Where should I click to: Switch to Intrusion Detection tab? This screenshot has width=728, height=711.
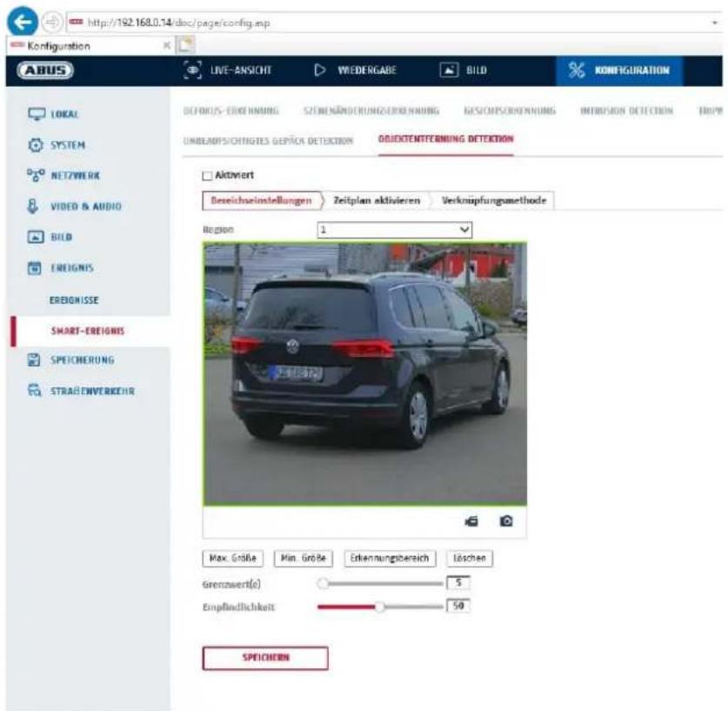point(627,111)
